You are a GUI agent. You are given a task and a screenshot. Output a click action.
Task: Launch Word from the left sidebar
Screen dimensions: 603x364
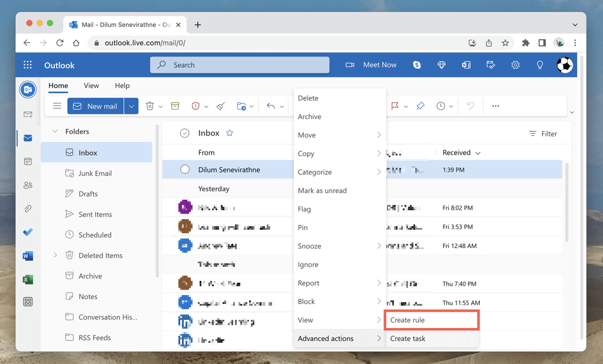[x=28, y=256]
